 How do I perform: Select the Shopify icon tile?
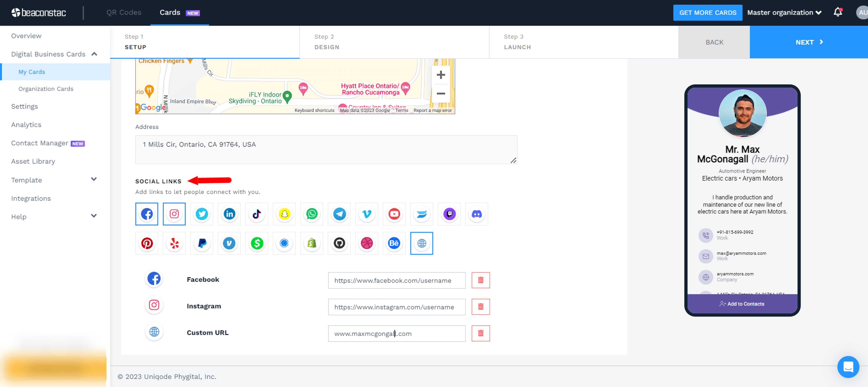[312, 243]
